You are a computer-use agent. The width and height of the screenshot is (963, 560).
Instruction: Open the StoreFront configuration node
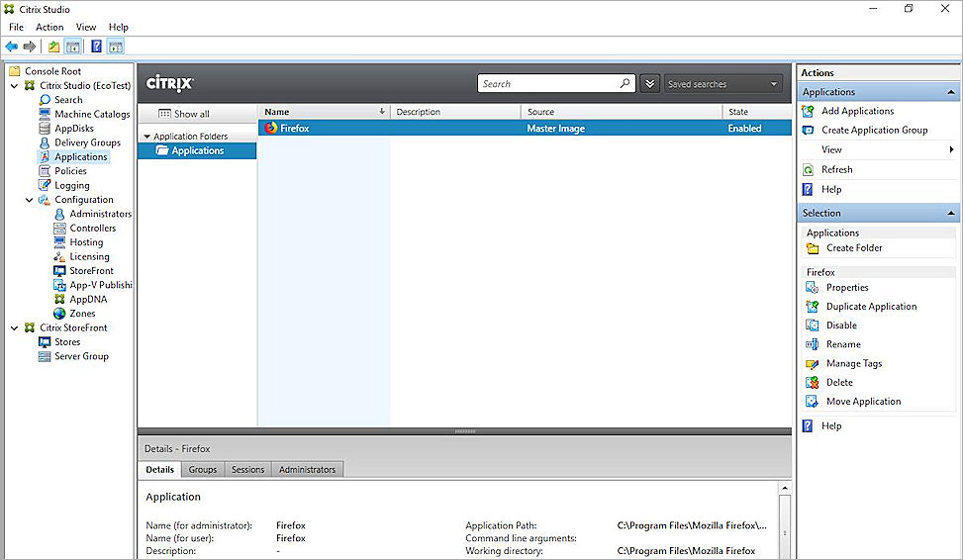pyautogui.click(x=91, y=270)
